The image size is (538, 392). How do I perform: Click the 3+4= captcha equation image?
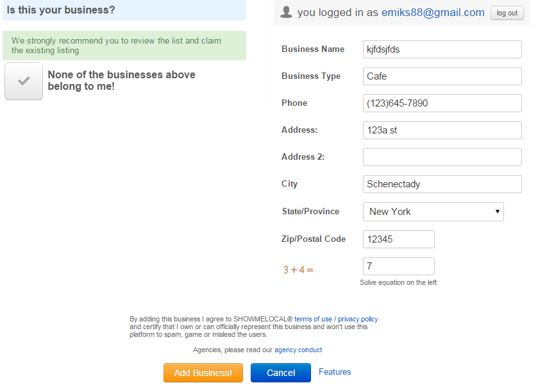pyautogui.click(x=298, y=270)
